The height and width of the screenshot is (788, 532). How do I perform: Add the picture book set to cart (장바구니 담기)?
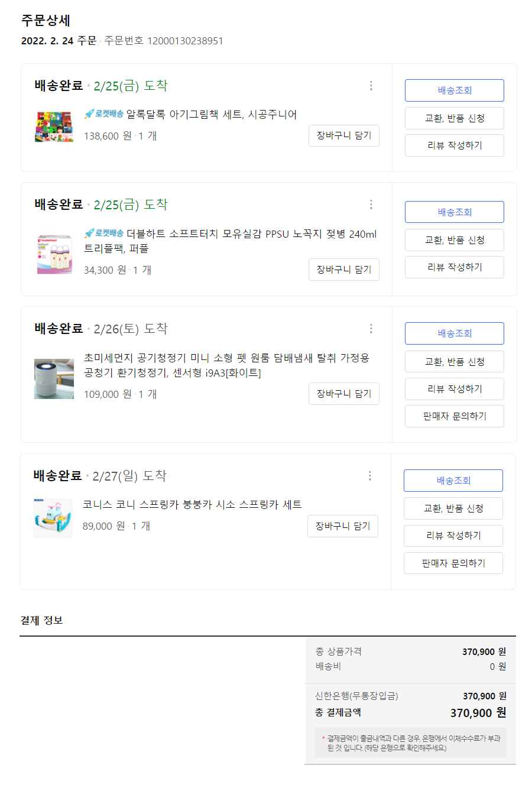(343, 135)
